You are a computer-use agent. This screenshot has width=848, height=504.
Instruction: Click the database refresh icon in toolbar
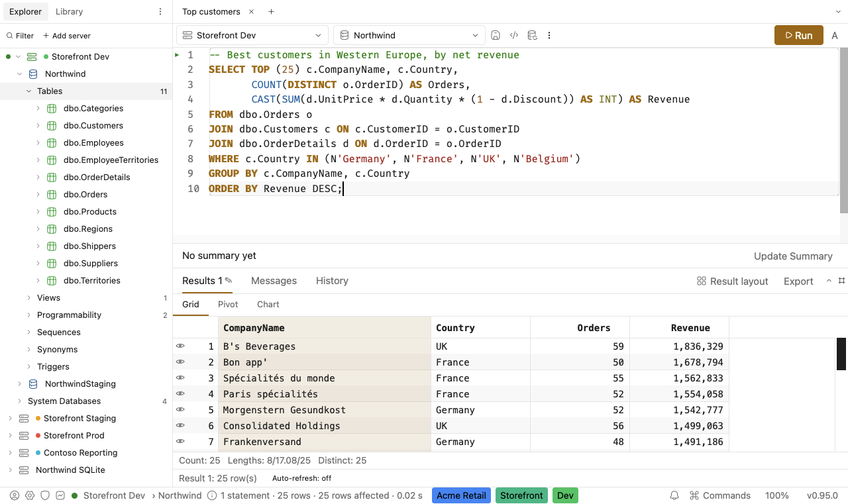(532, 35)
